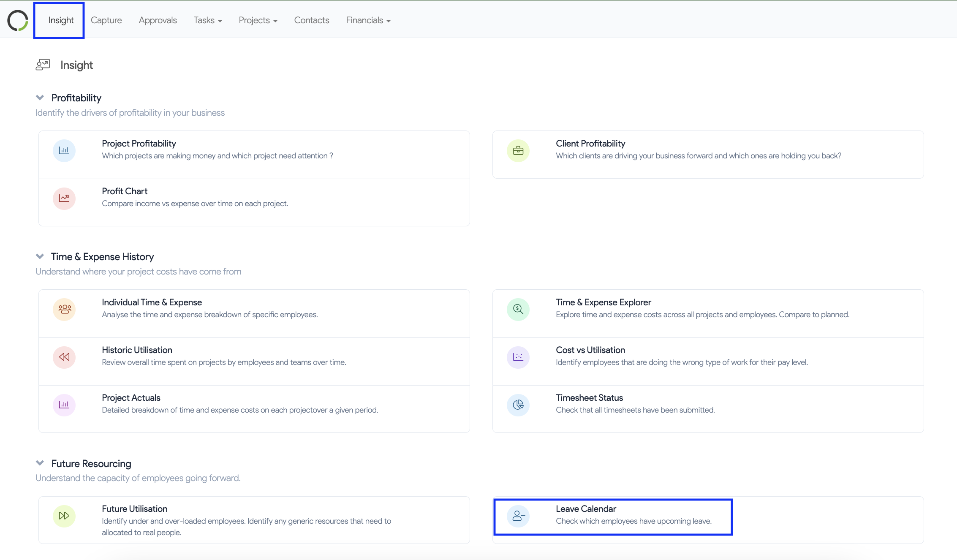Open the Project Actuals report link
Viewport: 957px width, 560px height.
tap(131, 398)
